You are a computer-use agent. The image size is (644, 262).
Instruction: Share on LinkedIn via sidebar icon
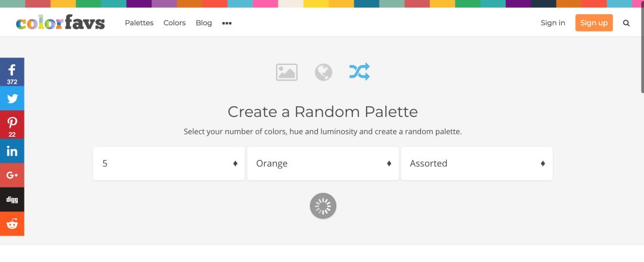[12, 151]
